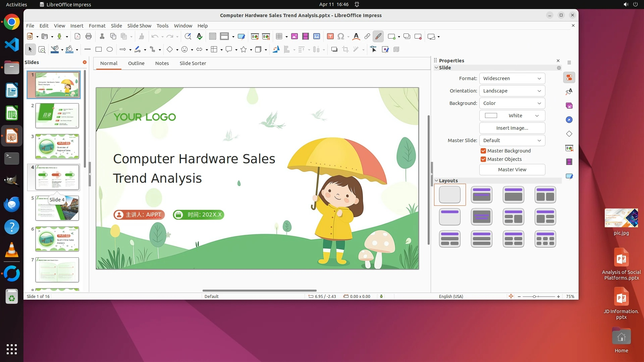Screen dimensions: 644x362
Task: Click the Master View button
Action: coord(512,170)
